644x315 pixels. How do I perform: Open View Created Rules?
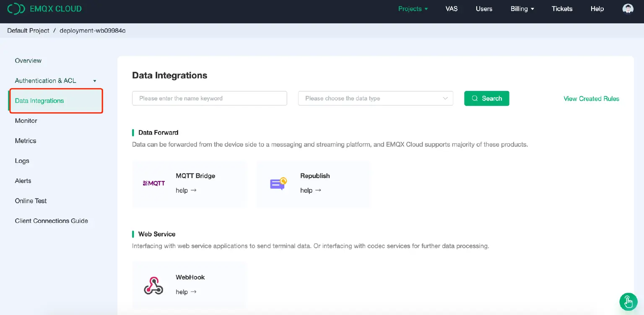click(x=591, y=98)
